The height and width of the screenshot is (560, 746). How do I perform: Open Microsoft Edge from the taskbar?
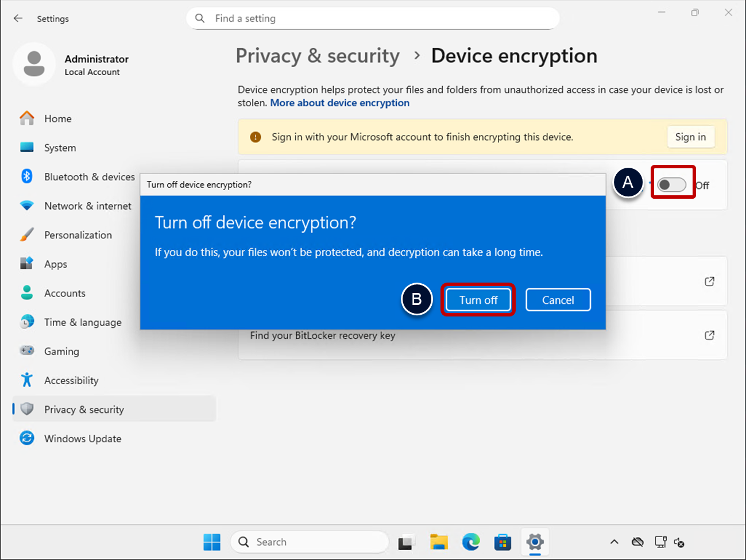click(471, 542)
